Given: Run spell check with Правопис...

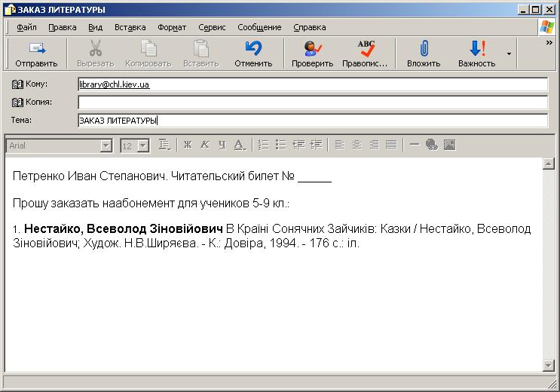Looking at the screenshot, I should pos(365,54).
